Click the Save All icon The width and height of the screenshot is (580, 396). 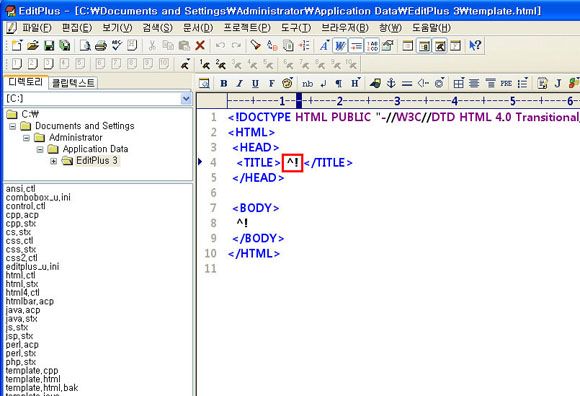click(x=65, y=46)
